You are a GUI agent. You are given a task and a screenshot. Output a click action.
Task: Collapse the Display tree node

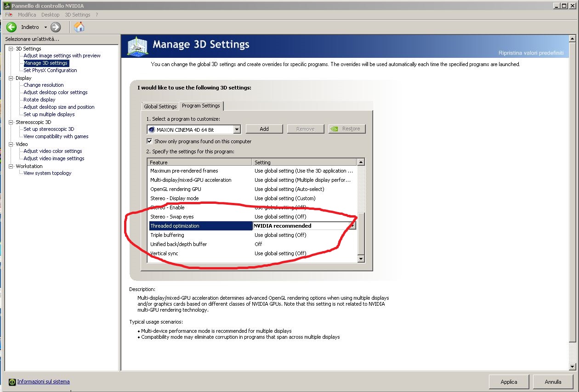pos(11,78)
